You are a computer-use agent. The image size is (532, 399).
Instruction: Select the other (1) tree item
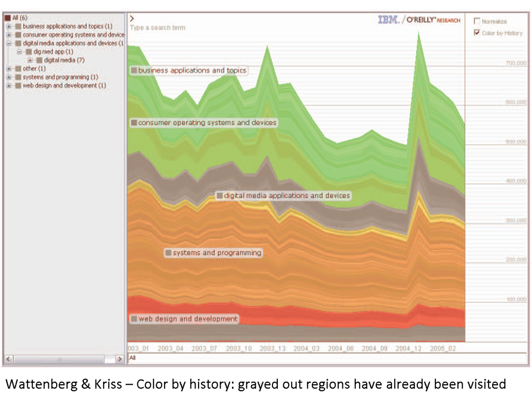(33, 68)
